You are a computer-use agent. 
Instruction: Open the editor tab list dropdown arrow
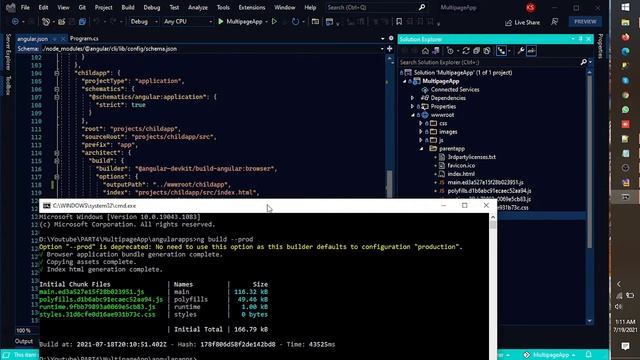click(382, 38)
